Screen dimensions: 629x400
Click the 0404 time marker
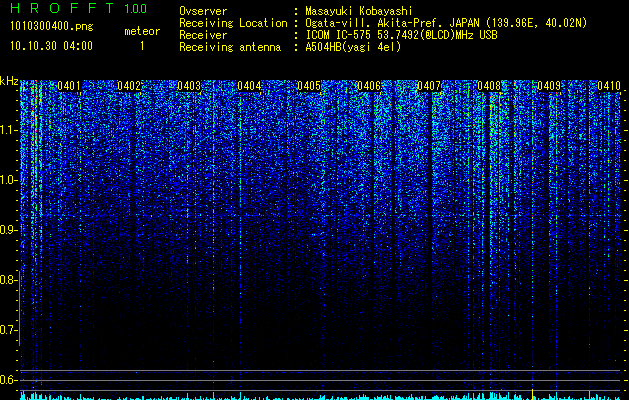(x=249, y=86)
